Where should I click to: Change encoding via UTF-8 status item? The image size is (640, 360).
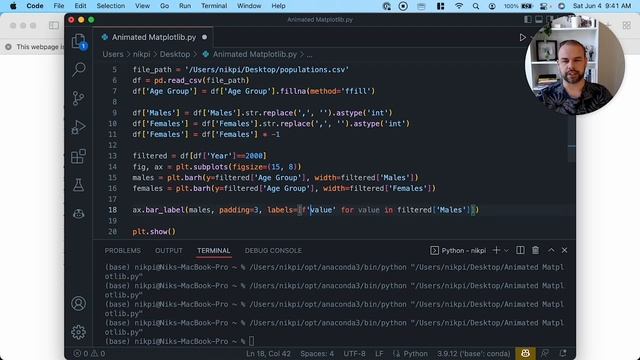point(354,353)
